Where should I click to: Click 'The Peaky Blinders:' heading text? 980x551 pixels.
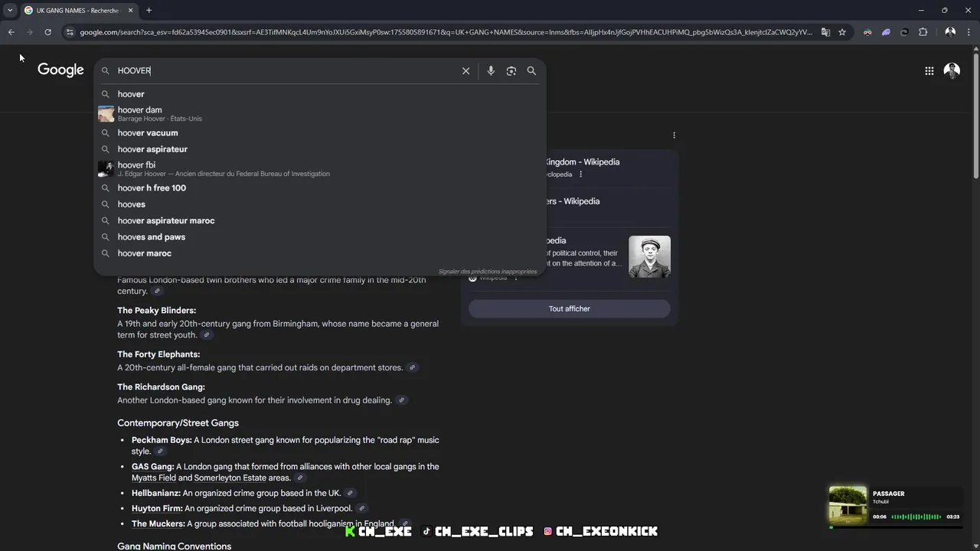(156, 311)
